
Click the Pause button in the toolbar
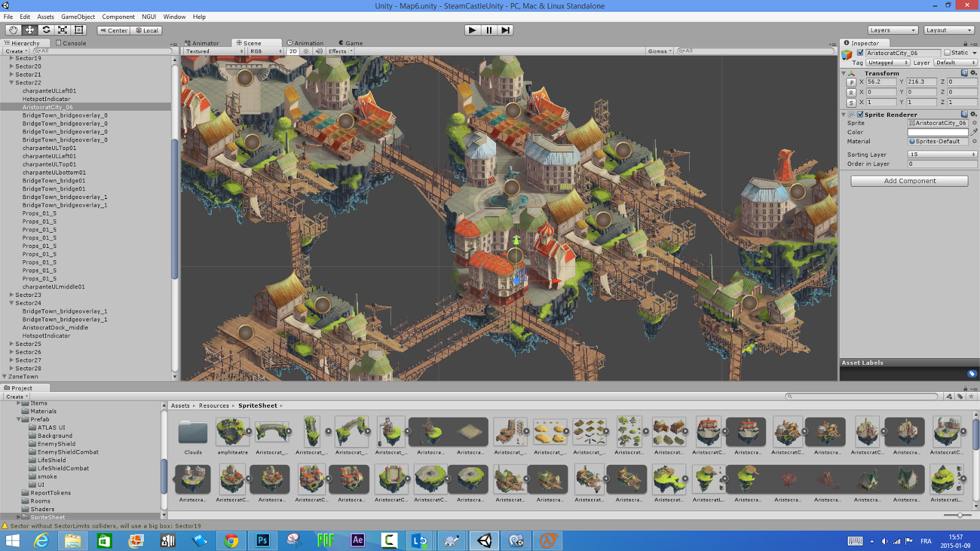[x=489, y=30]
